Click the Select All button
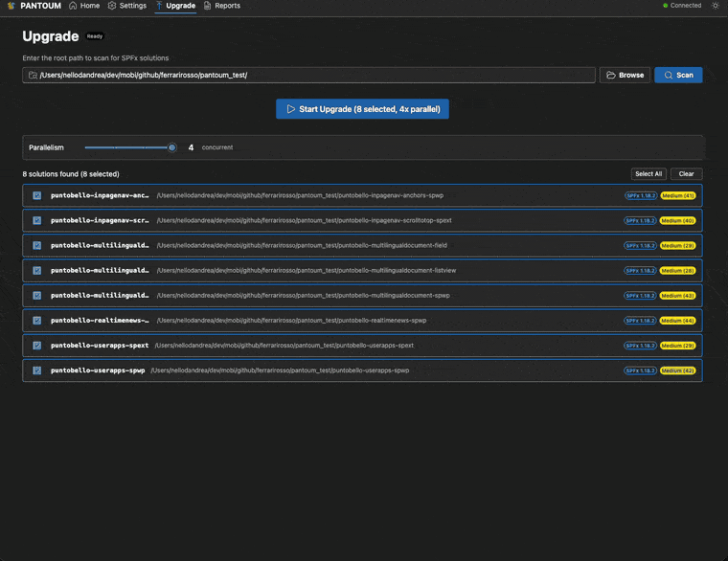728x561 pixels. 648,174
